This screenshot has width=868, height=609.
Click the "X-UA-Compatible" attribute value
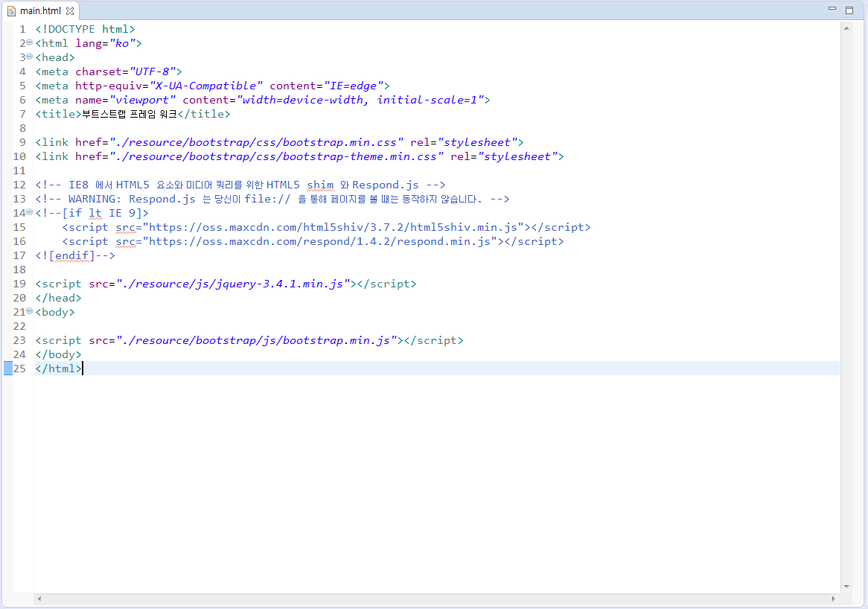(206, 86)
